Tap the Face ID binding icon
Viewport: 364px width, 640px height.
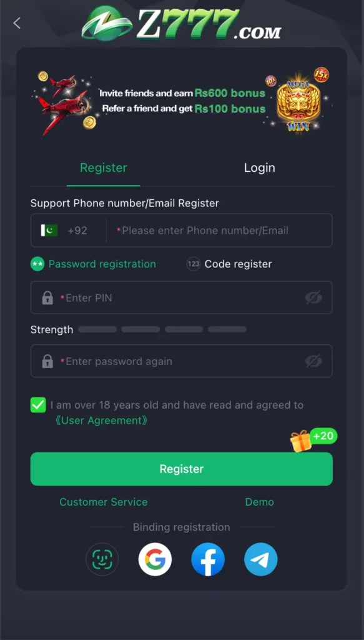pyautogui.click(x=102, y=559)
